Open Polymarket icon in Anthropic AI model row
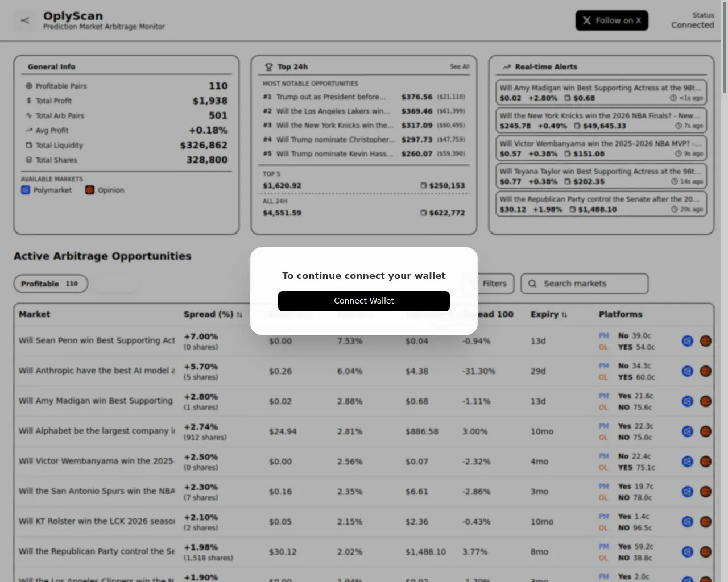Image resolution: width=728 pixels, height=582 pixels. click(688, 371)
